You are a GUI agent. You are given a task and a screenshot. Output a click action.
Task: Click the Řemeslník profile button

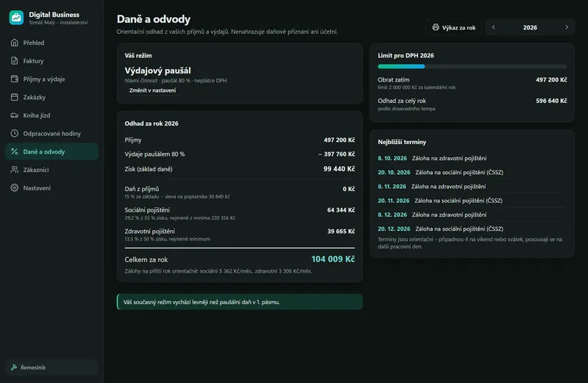point(51,368)
